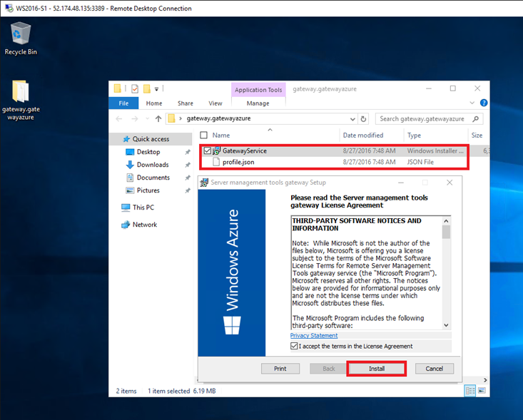Switch to the View ribbon tab
The image size is (523, 420).
(215, 103)
